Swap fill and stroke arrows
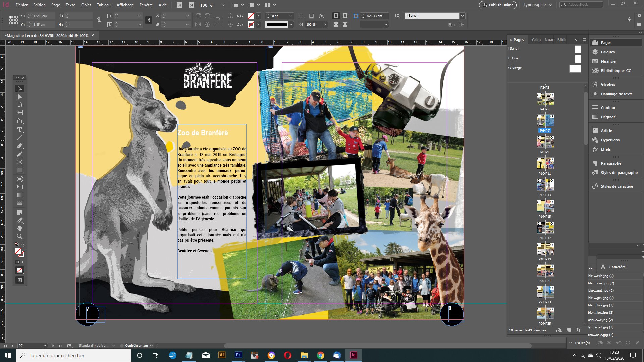The image size is (644, 362). 23,245
